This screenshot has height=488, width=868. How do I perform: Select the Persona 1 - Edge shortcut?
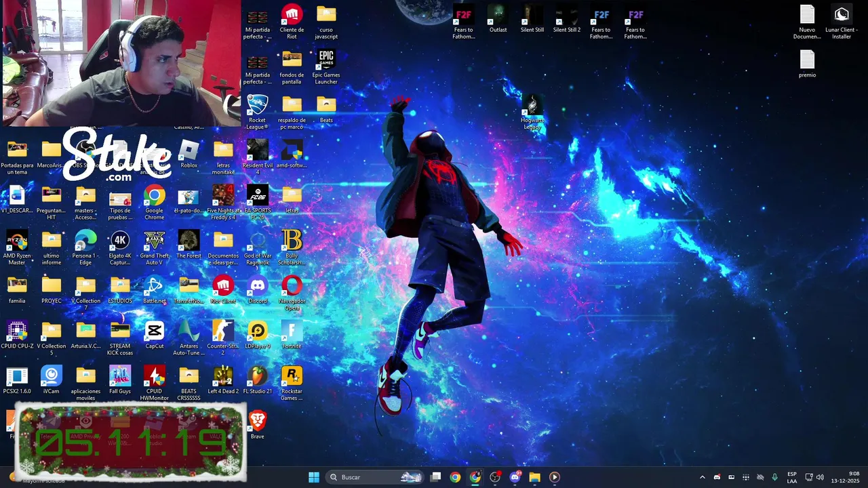tap(85, 248)
